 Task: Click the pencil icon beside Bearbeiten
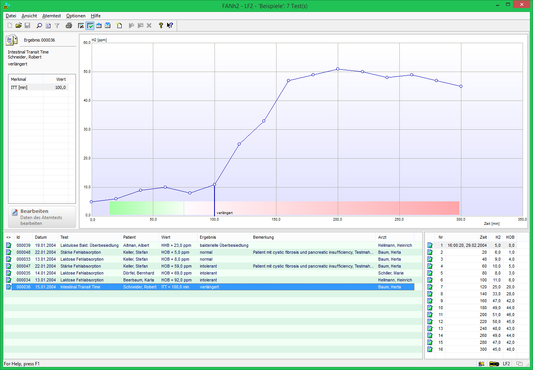(15, 213)
